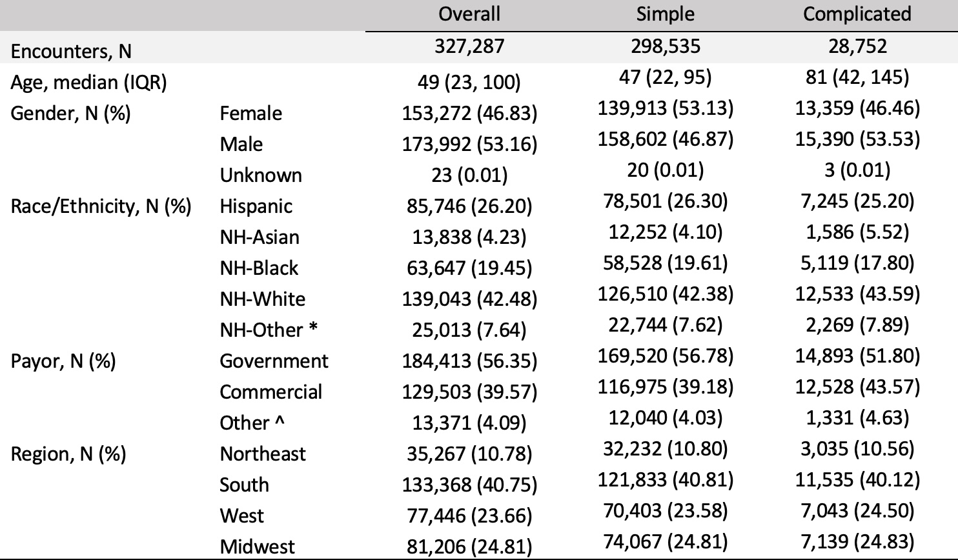Click the Simple column header
This screenshot has width=958, height=560.
click(x=665, y=14)
